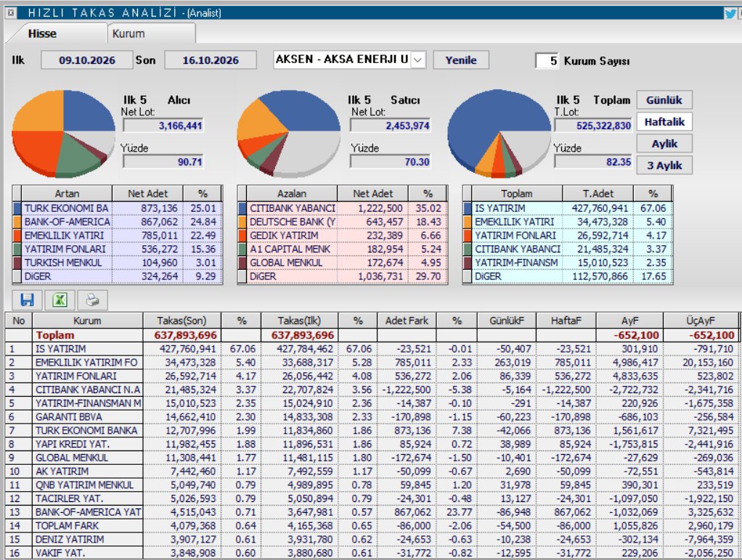Click YATIRIM-FINANSM in the Toplam table
This screenshot has height=560, width=742.
click(516, 263)
